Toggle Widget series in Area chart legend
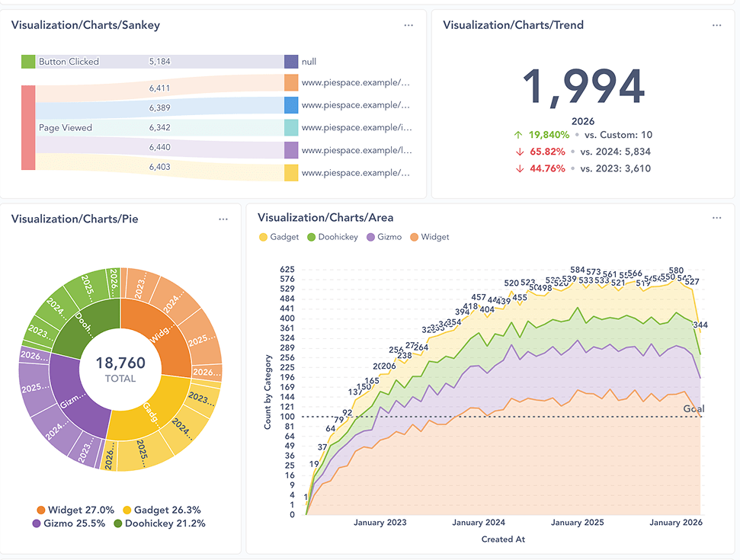Image resolution: width=740 pixels, height=560 pixels. coord(430,237)
